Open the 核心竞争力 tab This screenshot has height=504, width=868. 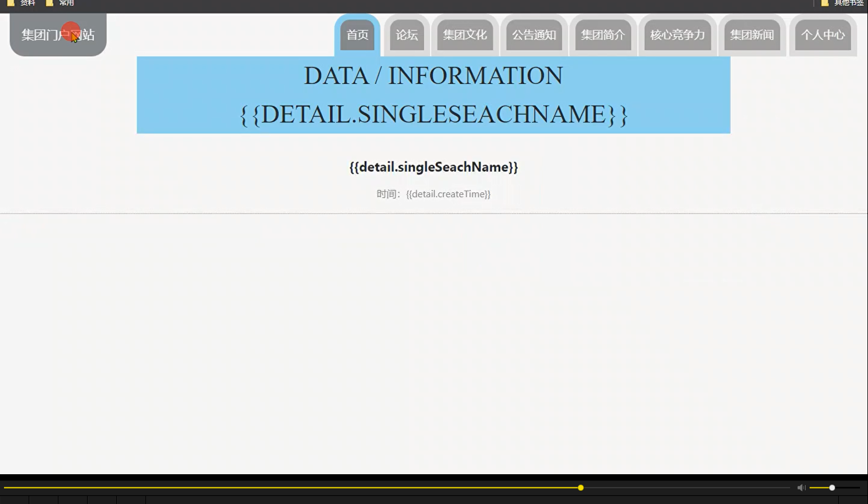(x=677, y=35)
